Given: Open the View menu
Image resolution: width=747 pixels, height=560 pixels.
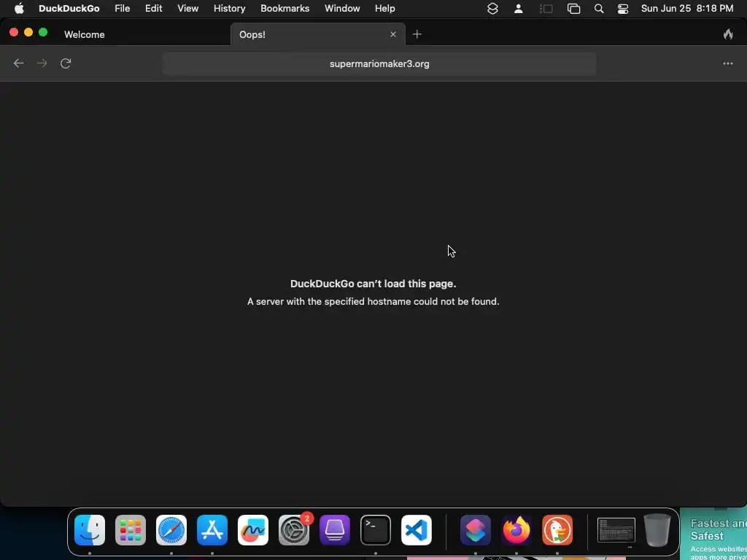Looking at the screenshot, I should click(187, 9).
